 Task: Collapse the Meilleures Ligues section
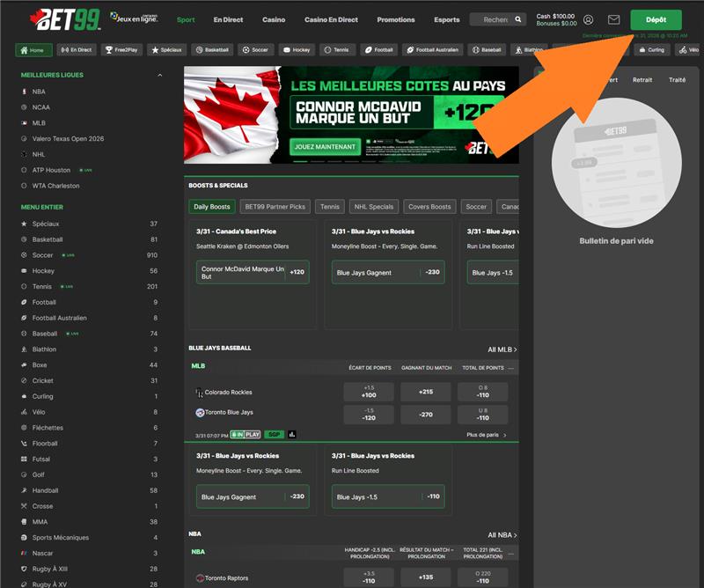(159, 76)
